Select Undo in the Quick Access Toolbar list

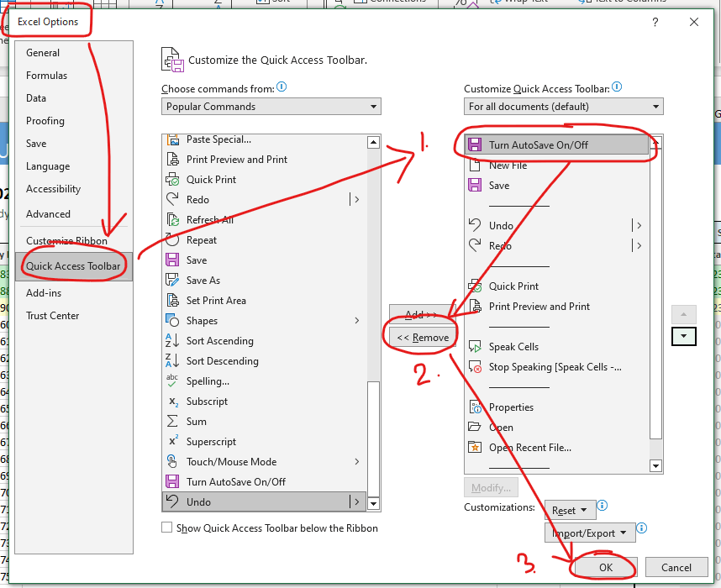(x=557, y=226)
